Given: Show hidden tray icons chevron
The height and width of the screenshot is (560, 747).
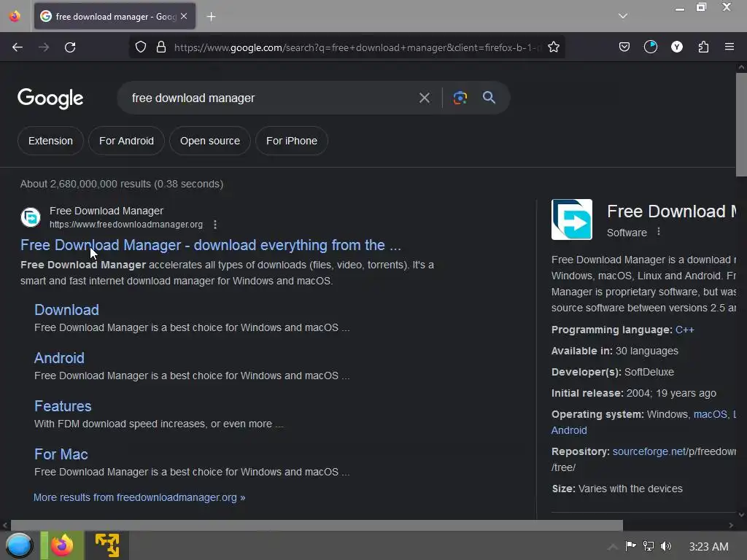Looking at the screenshot, I should point(613,547).
